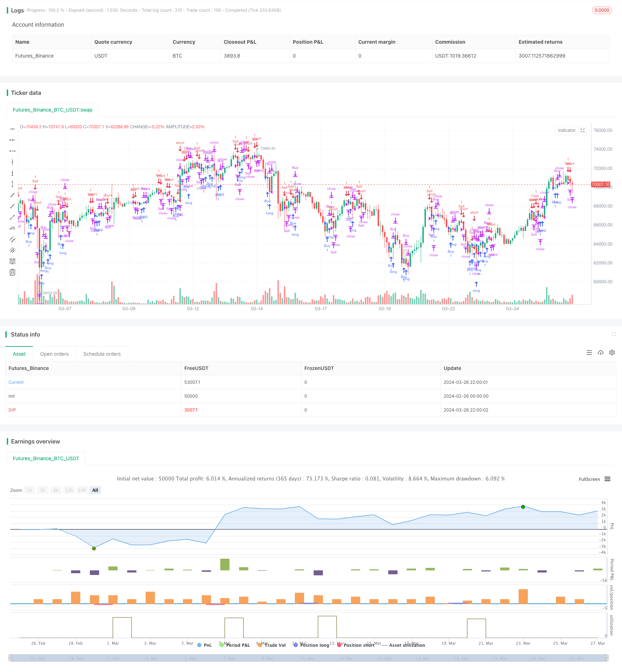
Task: Select the Futures_Binance_BTC_USDT:swap ticker tab
Action: click(53, 110)
